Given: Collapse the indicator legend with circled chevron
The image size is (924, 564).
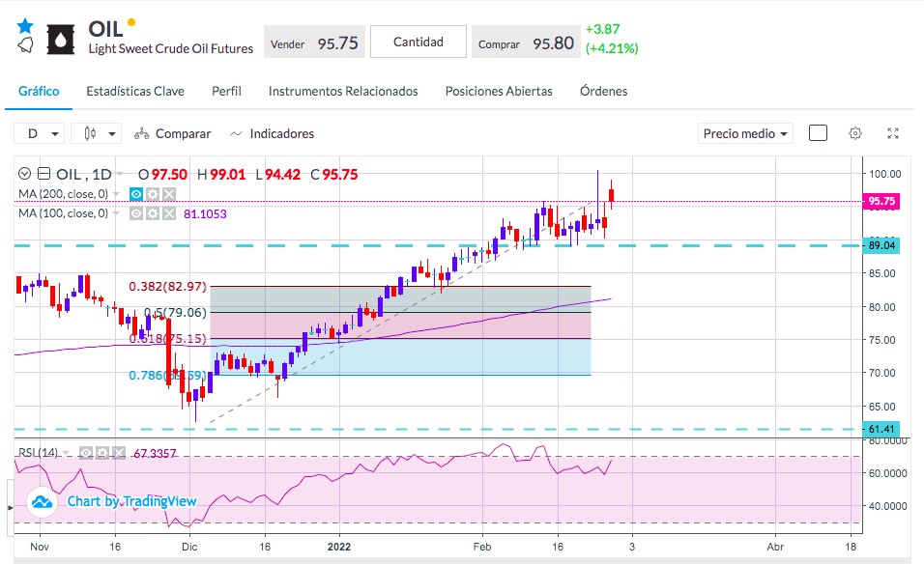Looking at the screenshot, I should [24, 174].
